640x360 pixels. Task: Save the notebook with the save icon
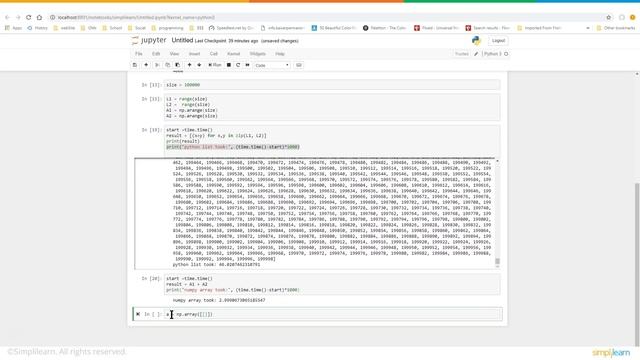coord(135,65)
